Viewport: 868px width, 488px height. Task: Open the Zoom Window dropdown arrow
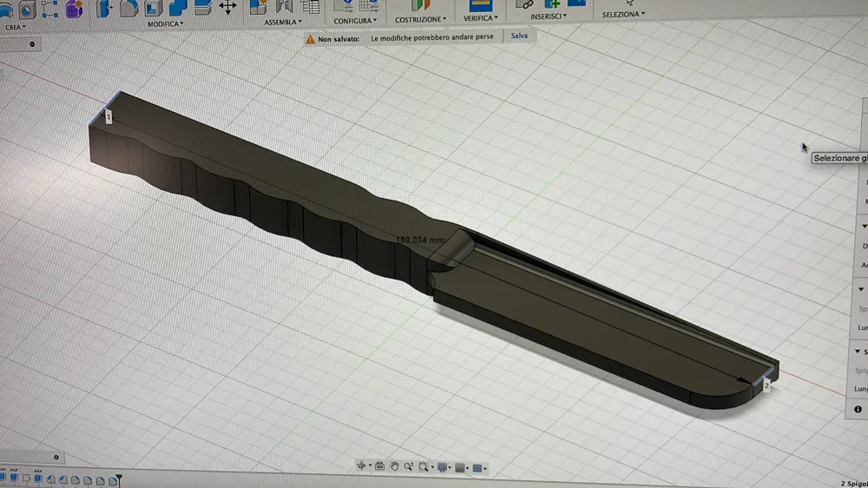click(431, 467)
